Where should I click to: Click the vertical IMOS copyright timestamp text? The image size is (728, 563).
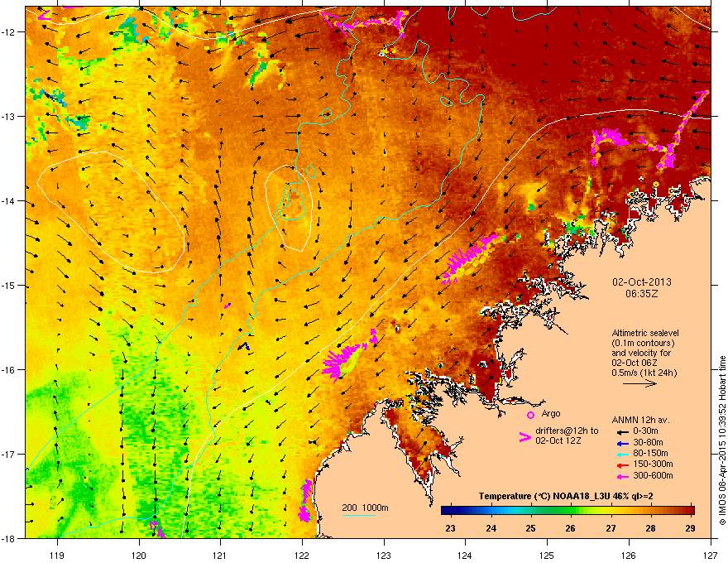tap(722, 440)
